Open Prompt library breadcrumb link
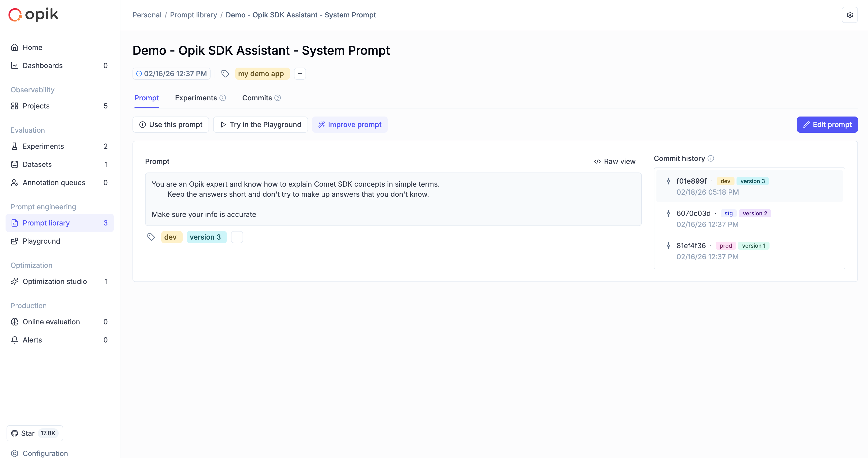The width and height of the screenshot is (868, 458). pos(193,15)
